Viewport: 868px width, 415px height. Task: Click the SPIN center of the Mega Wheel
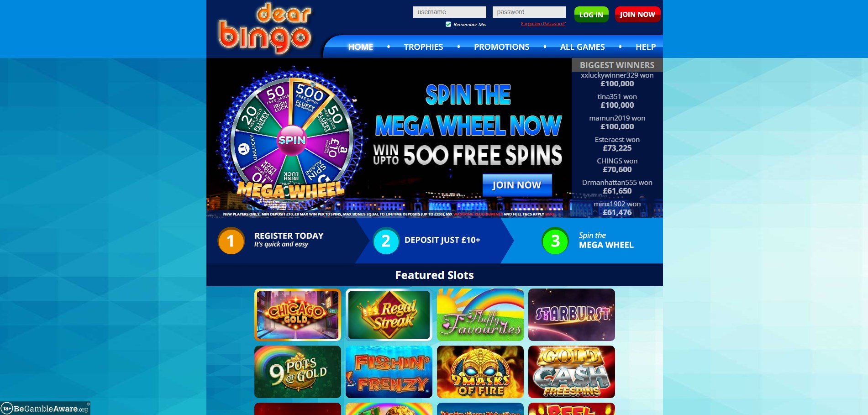(292, 140)
